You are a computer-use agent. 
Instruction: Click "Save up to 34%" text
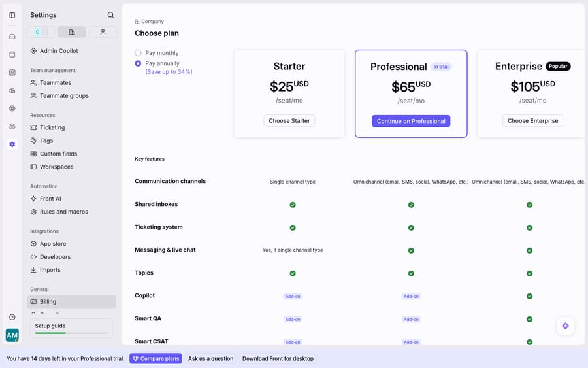pyautogui.click(x=169, y=72)
